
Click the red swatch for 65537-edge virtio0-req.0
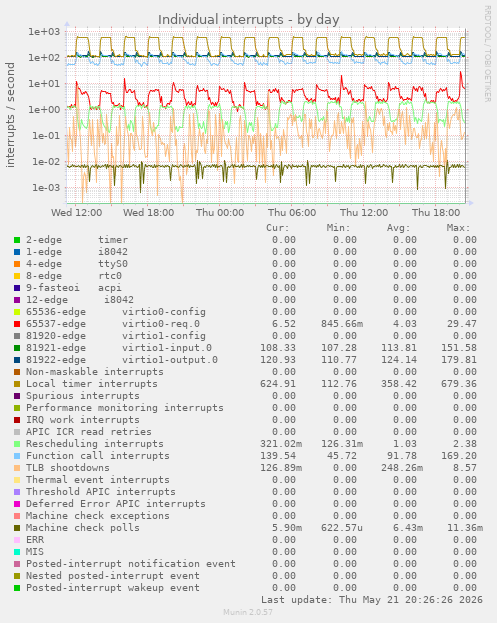click(17, 324)
